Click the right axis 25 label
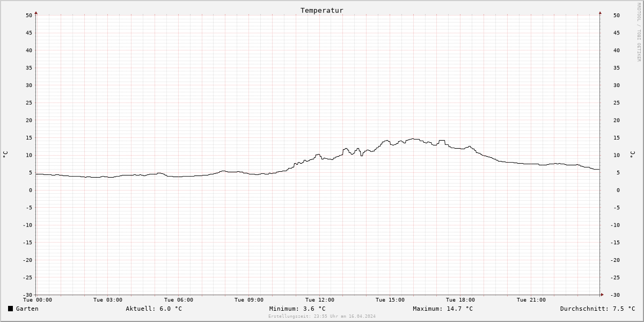644x322 pixels. (617, 103)
